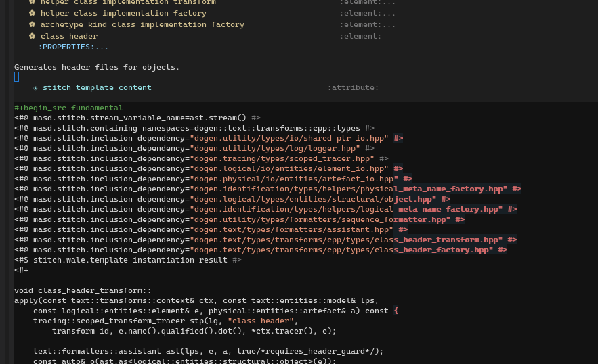
Task: Click the 'stitch.wale.template_instantiation_result' line
Action: 128,260
